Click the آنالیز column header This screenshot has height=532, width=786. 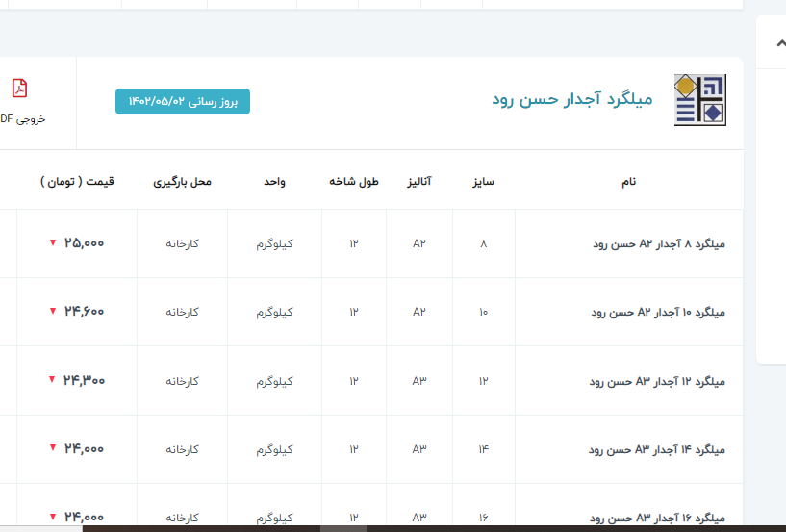click(x=418, y=181)
